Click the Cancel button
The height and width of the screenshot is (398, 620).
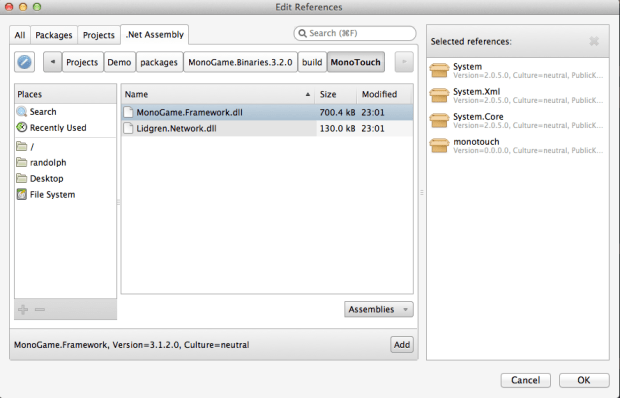[525, 380]
